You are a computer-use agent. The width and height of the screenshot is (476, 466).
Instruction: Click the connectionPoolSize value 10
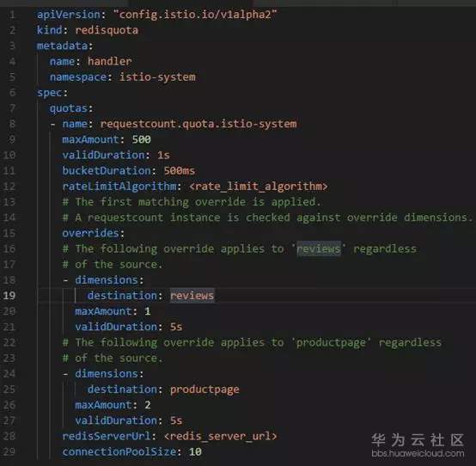pos(195,451)
